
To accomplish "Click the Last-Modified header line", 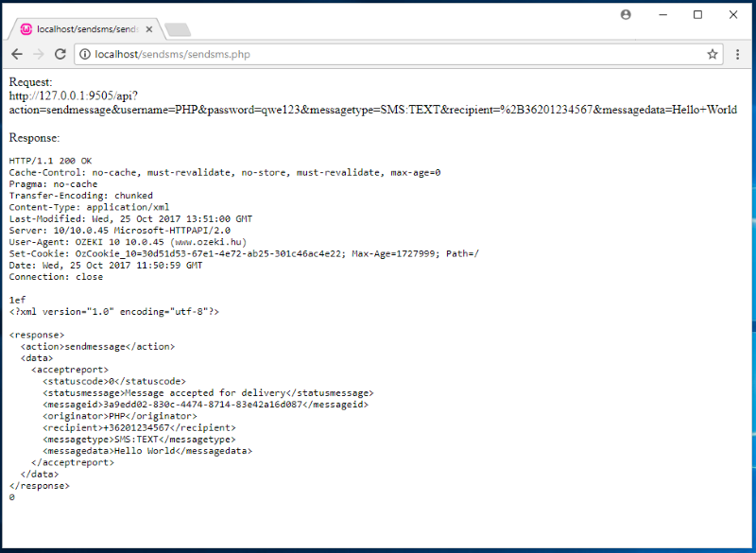I will pos(130,218).
